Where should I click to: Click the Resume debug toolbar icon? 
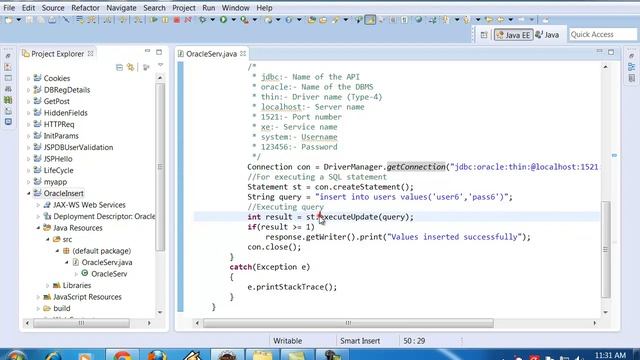(x=154, y=20)
